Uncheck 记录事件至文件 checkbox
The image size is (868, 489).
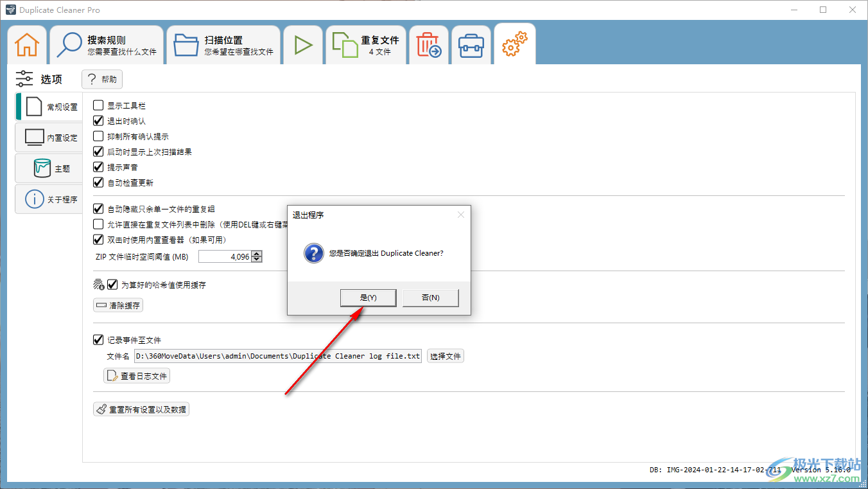click(98, 340)
